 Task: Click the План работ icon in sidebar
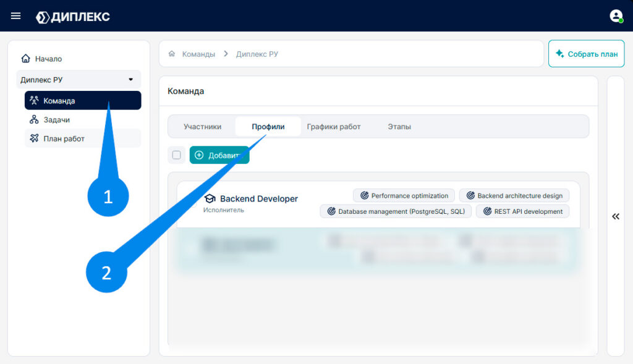[35, 138]
